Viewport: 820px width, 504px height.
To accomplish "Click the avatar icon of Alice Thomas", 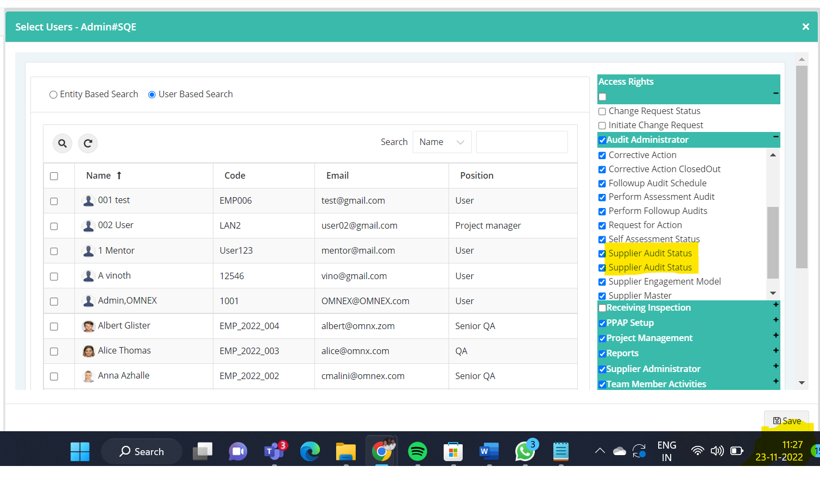I will point(89,351).
